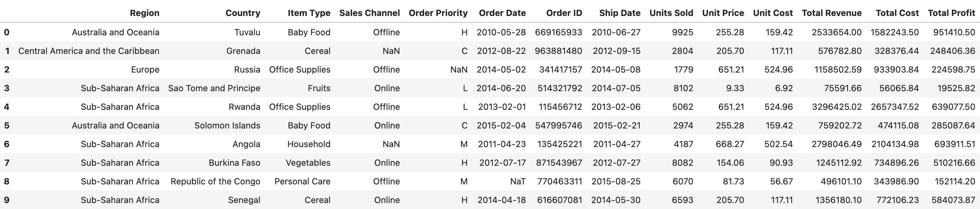
Task: Select the Order Priority column header
Action: [x=438, y=13]
